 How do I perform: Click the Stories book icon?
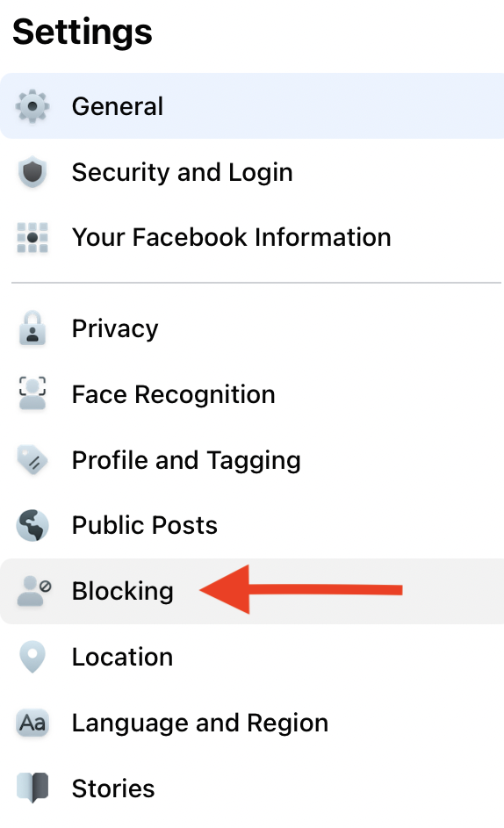point(32,788)
